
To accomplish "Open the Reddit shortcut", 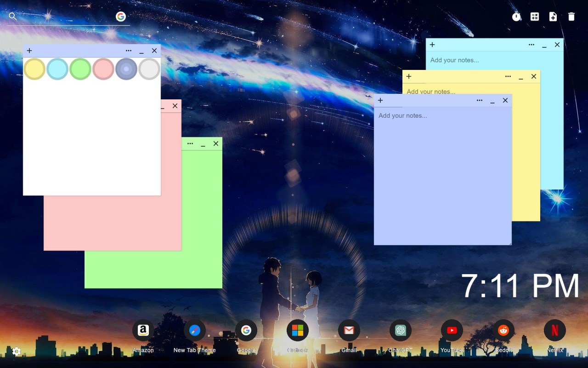I will [x=503, y=330].
